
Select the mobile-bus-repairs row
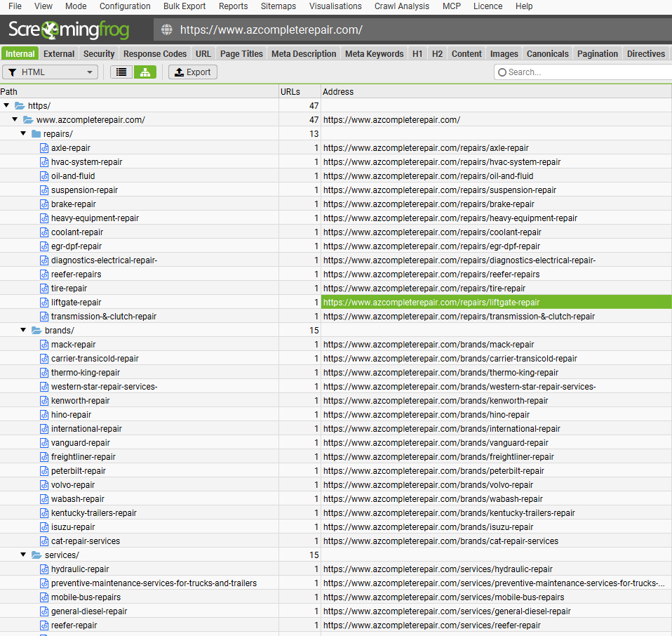point(336,597)
